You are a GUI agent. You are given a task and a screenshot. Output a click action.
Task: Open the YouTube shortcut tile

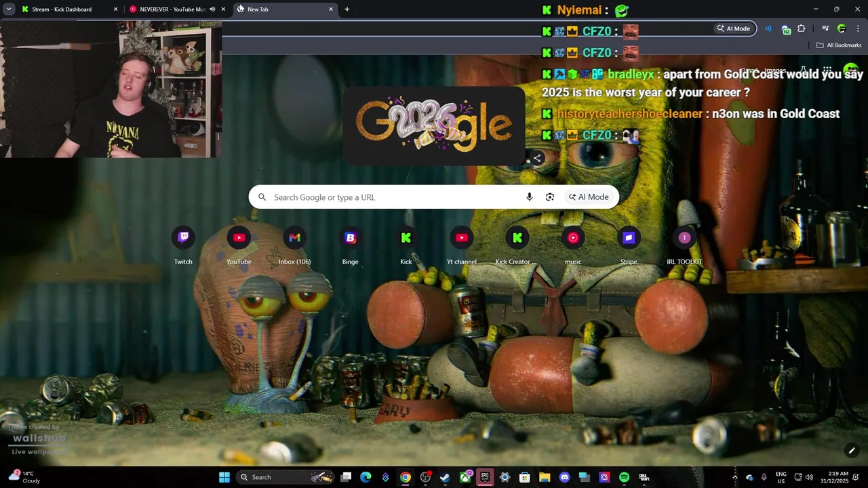pyautogui.click(x=239, y=246)
